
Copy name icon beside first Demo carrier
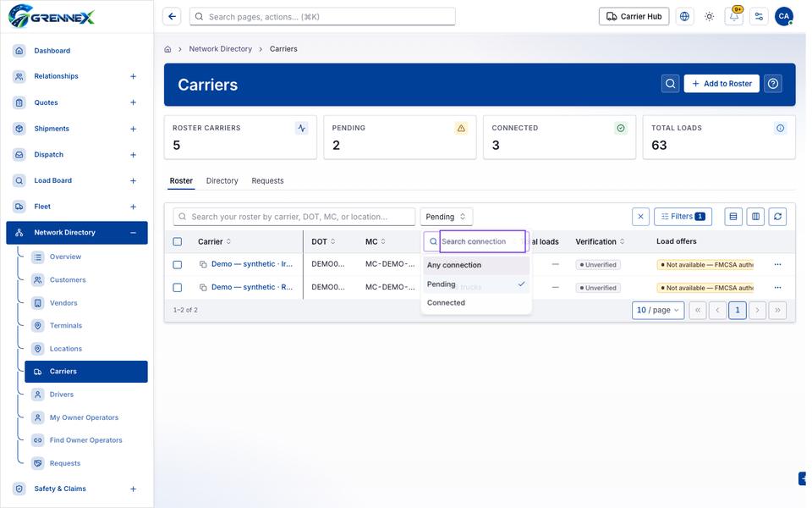203,264
